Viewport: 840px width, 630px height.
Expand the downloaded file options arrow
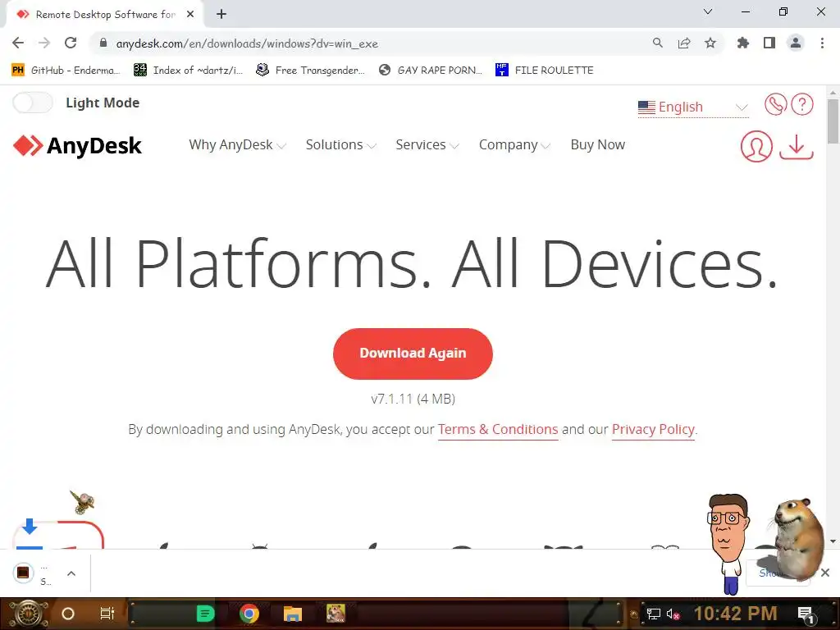coord(71,573)
